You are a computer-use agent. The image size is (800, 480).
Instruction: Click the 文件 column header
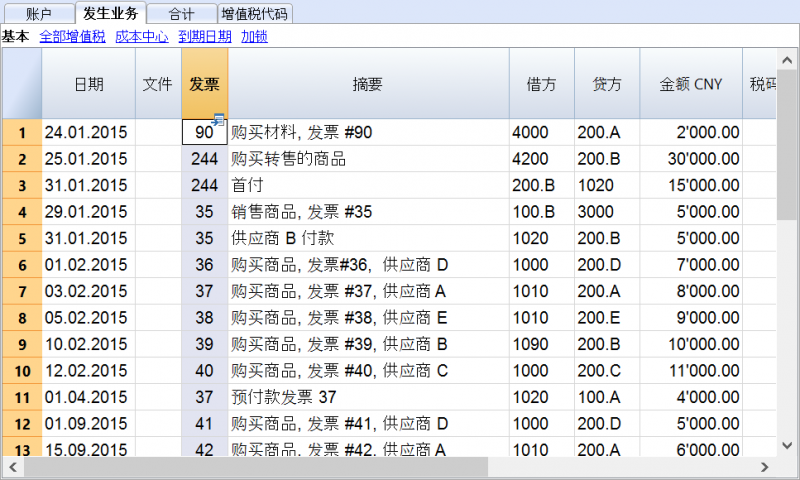click(158, 84)
